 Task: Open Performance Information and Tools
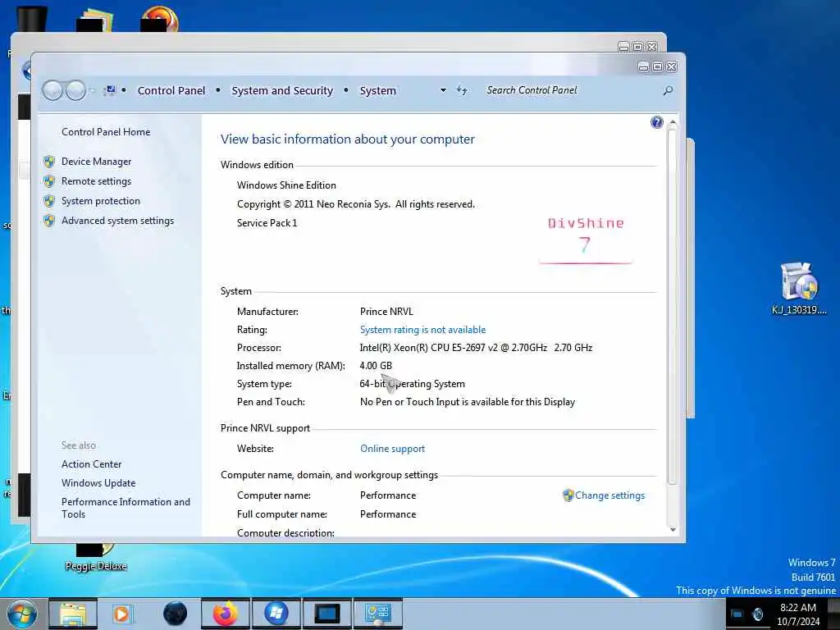pyautogui.click(x=126, y=508)
